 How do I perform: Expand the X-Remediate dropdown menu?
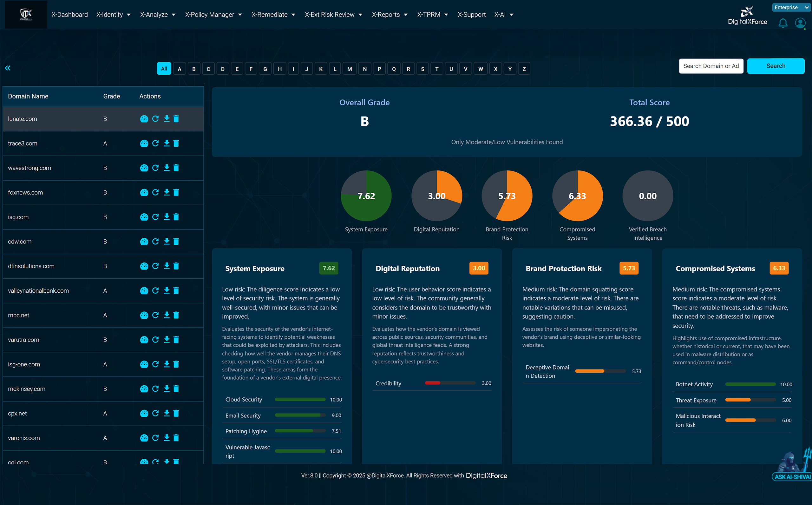pyautogui.click(x=273, y=15)
